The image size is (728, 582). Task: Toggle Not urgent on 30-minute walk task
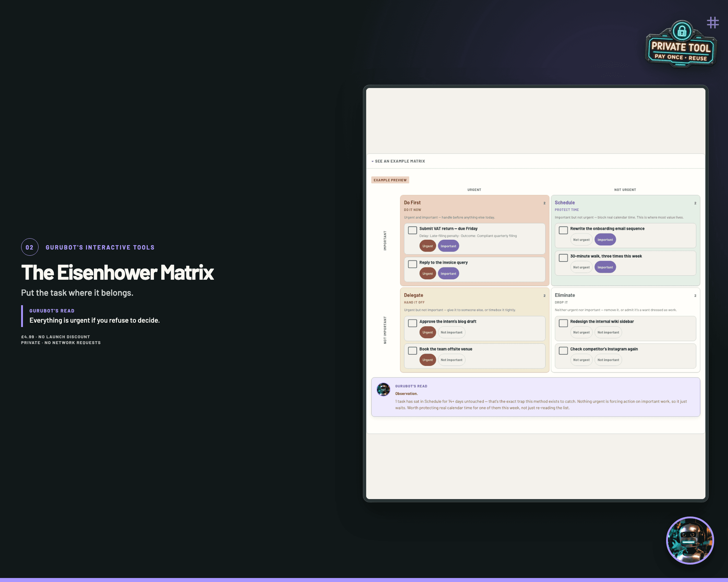point(581,267)
